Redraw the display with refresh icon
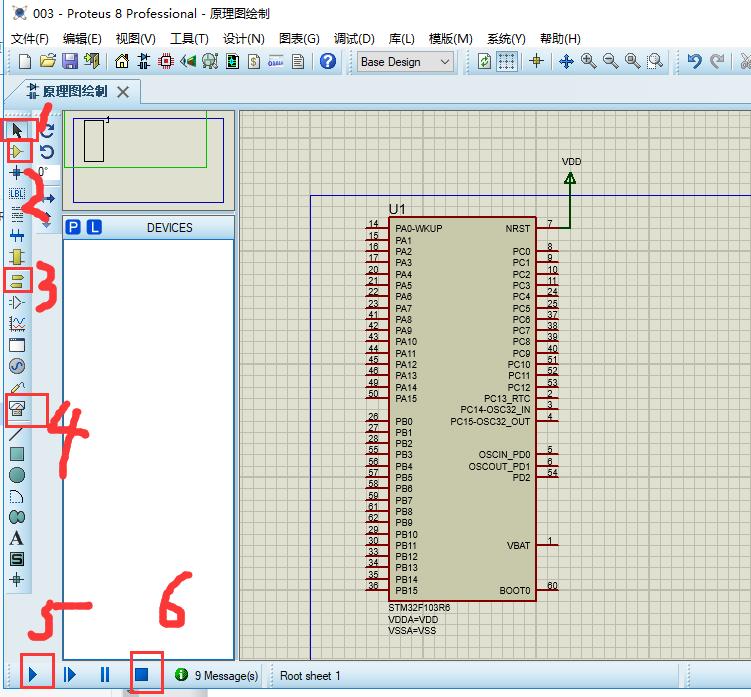 pos(484,61)
